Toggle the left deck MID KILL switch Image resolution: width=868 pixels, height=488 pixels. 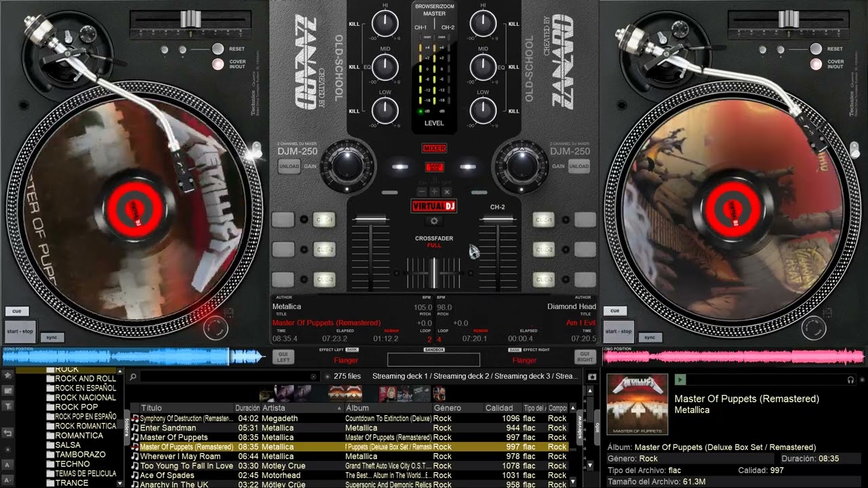click(354, 67)
